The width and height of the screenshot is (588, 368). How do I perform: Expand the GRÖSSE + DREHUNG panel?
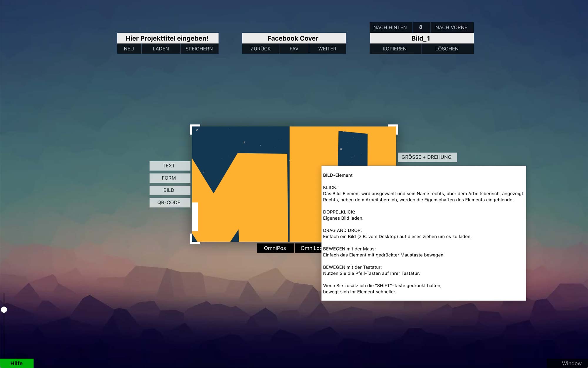pyautogui.click(x=427, y=157)
